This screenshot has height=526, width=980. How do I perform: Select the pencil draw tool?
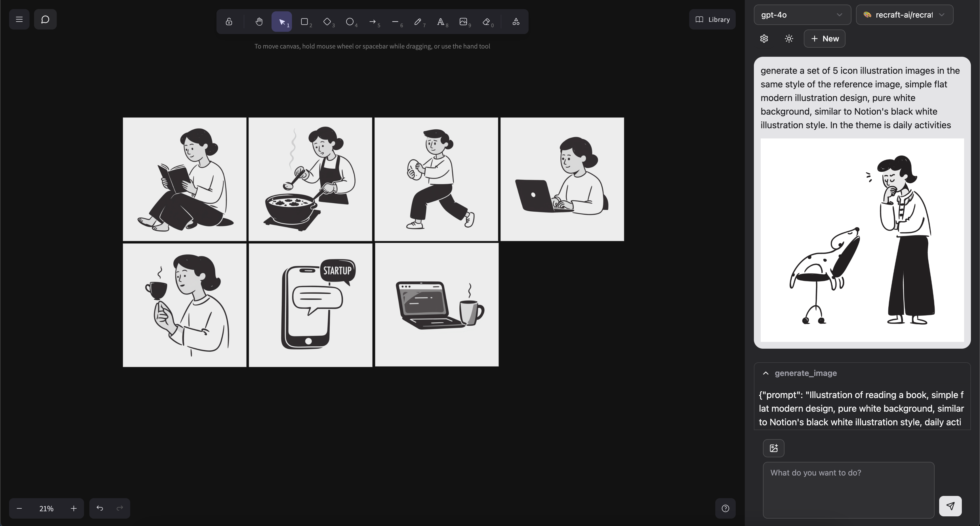[x=418, y=22]
